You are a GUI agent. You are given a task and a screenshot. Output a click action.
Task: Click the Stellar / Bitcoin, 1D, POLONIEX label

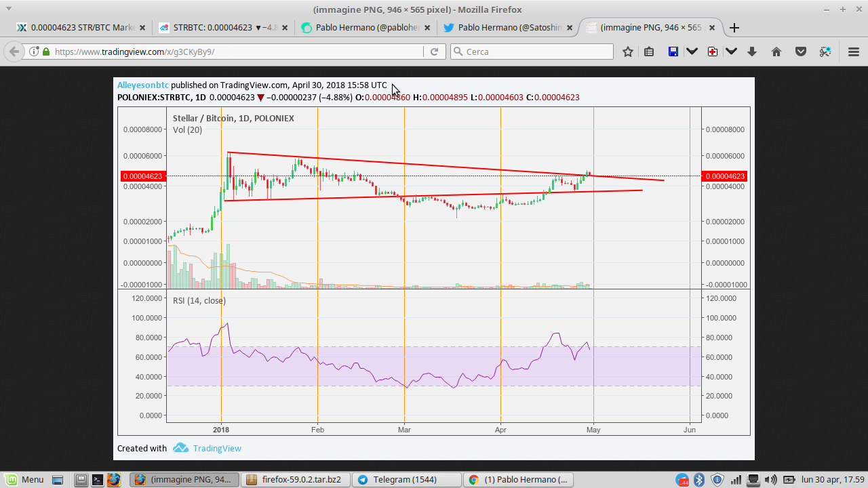click(233, 118)
